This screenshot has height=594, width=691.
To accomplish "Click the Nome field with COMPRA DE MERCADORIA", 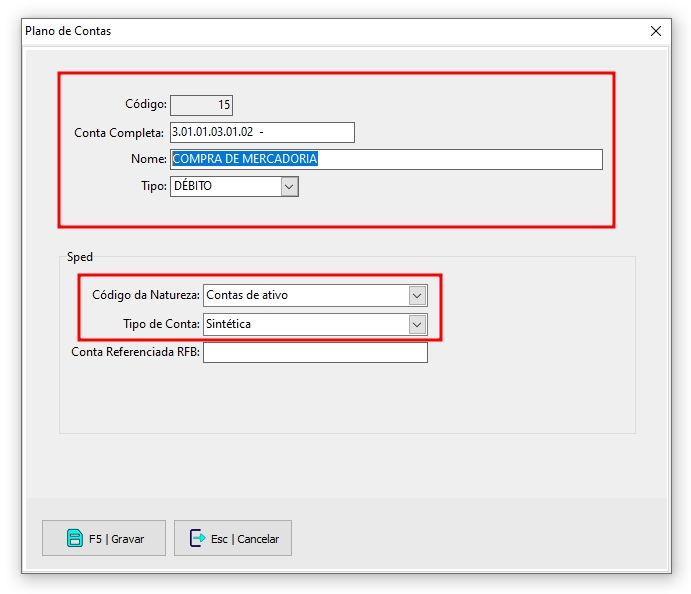I will pyautogui.click(x=386, y=159).
